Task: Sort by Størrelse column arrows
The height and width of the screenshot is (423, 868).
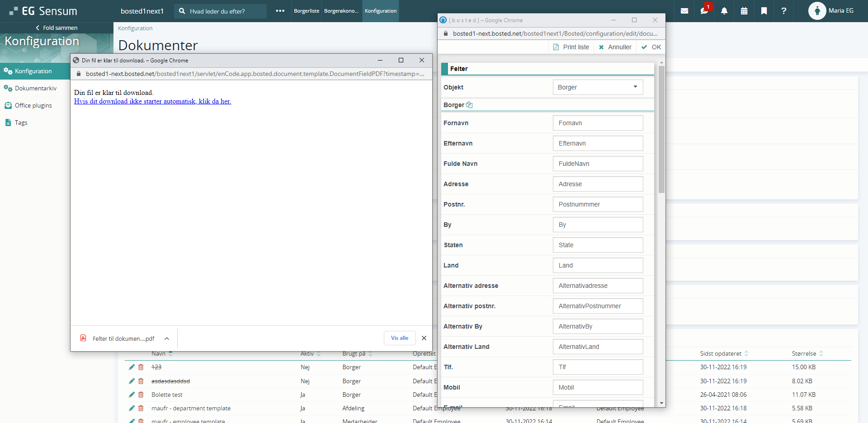Action: [821, 353]
